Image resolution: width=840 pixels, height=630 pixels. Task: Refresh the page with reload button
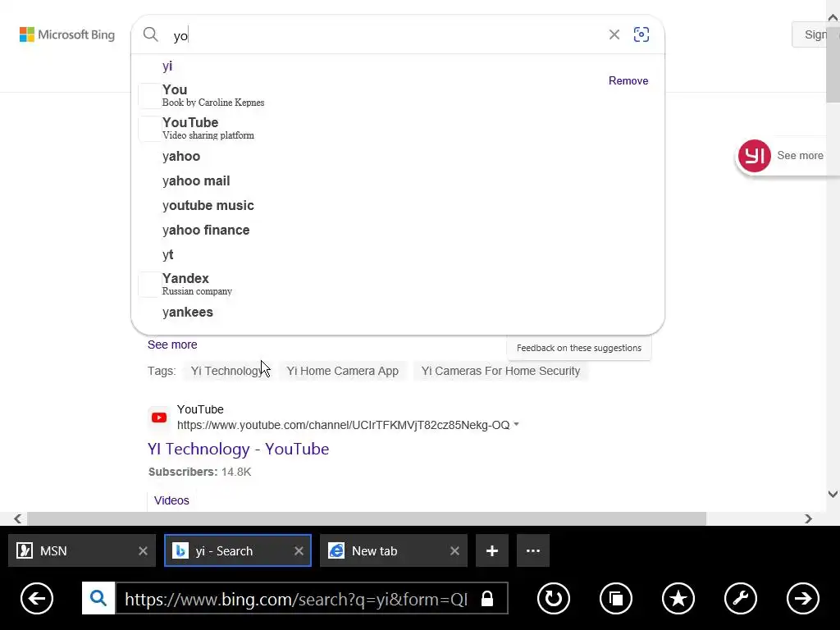554,598
